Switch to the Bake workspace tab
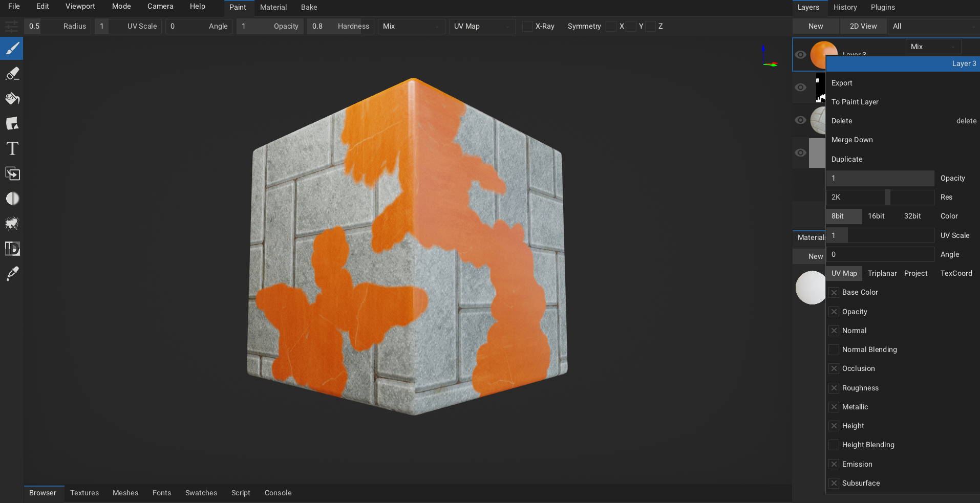 tap(309, 7)
